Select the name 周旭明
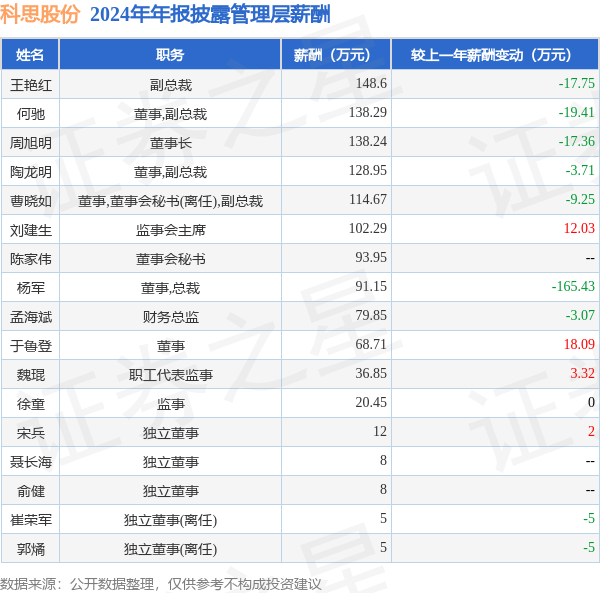 click(x=31, y=143)
